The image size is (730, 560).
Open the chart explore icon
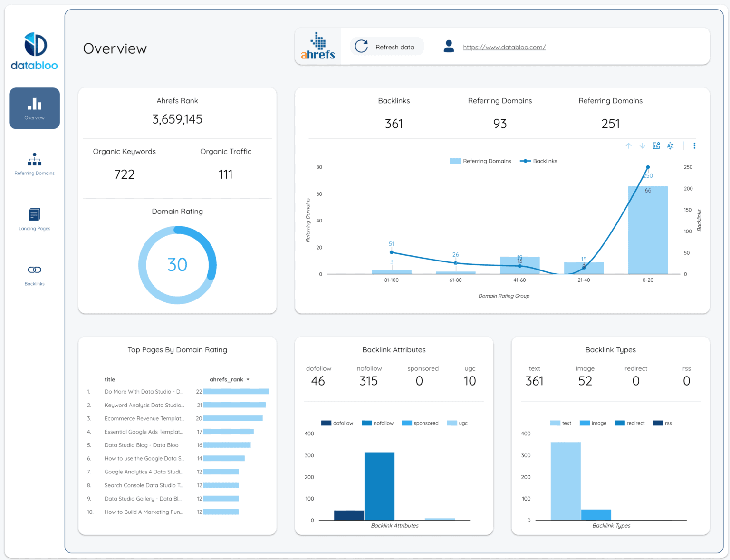click(x=656, y=146)
